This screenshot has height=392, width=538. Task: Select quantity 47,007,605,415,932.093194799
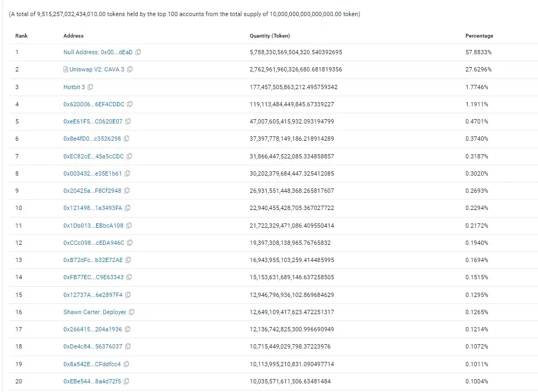pyautogui.click(x=292, y=121)
